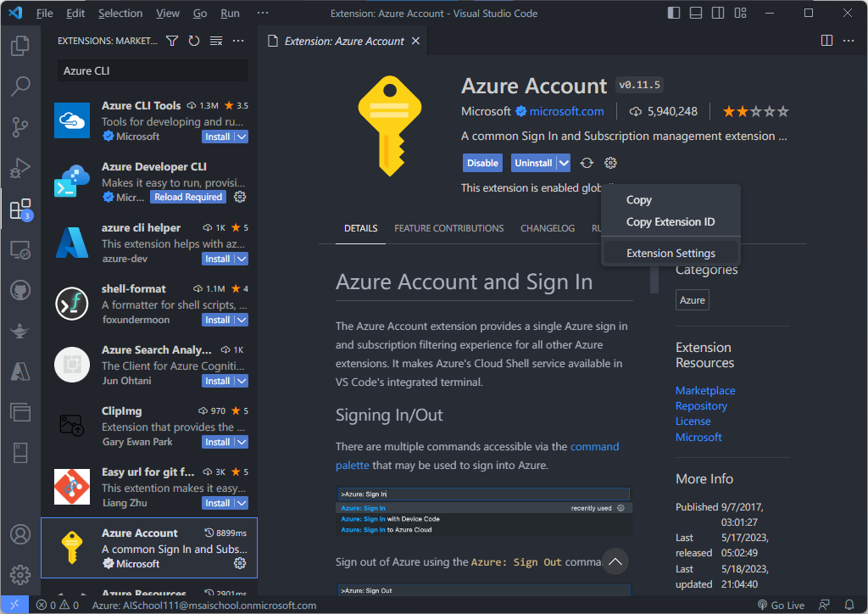Image resolution: width=868 pixels, height=614 pixels.
Task: Expand Install dropdown for azure cli helper
Action: click(x=242, y=259)
